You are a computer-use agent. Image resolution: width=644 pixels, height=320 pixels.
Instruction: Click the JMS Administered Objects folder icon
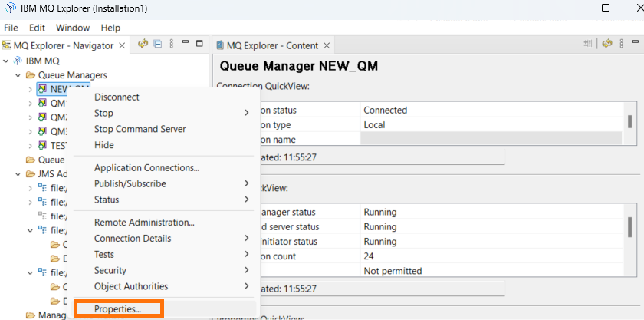pyautogui.click(x=30, y=173)
